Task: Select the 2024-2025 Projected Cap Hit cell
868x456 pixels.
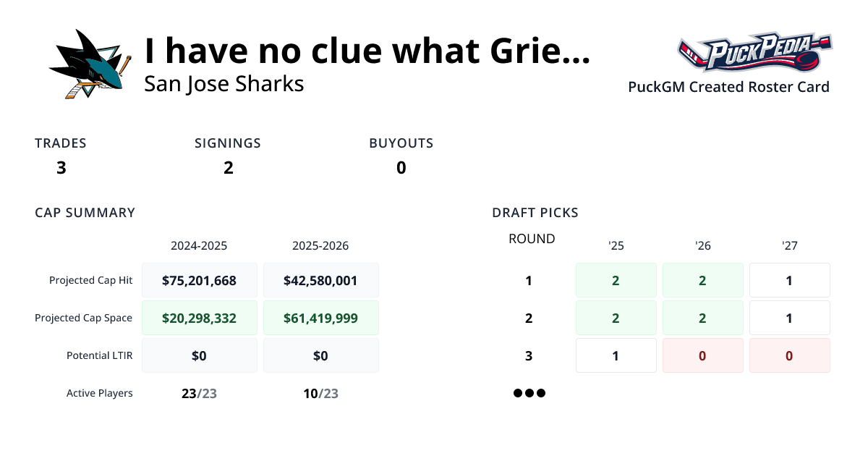Action: tap(199, 280)
